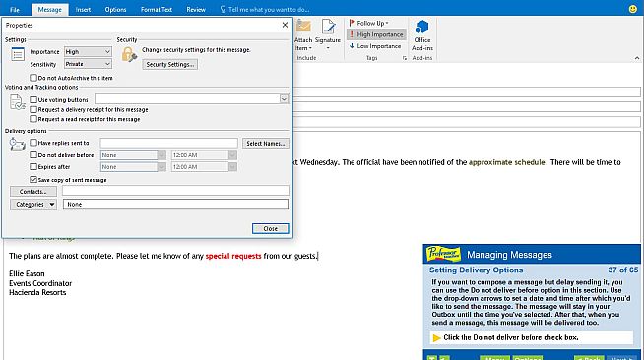The image size is (644, 360).
Task: Collapse the ribbon with the arrow
Action: pyautogui.click(x=637, y=58)
